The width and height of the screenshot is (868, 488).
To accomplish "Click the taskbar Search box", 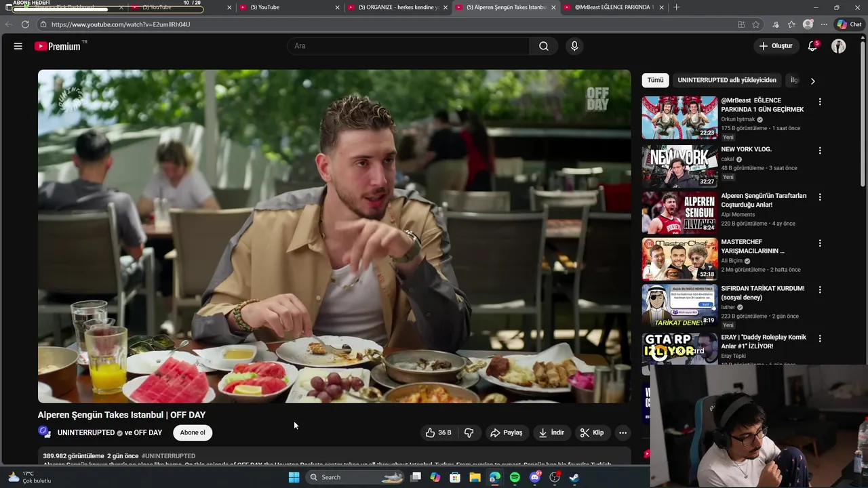I will click(355, 477).
